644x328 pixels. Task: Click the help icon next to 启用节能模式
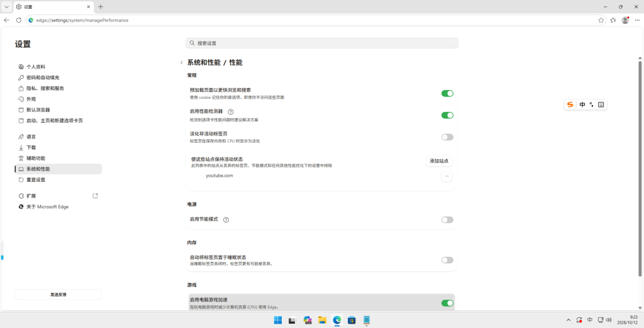[x=226, y=220]
